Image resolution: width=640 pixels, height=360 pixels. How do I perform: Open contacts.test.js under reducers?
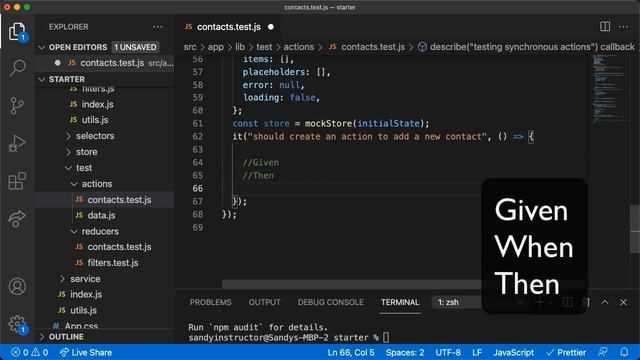119,247
